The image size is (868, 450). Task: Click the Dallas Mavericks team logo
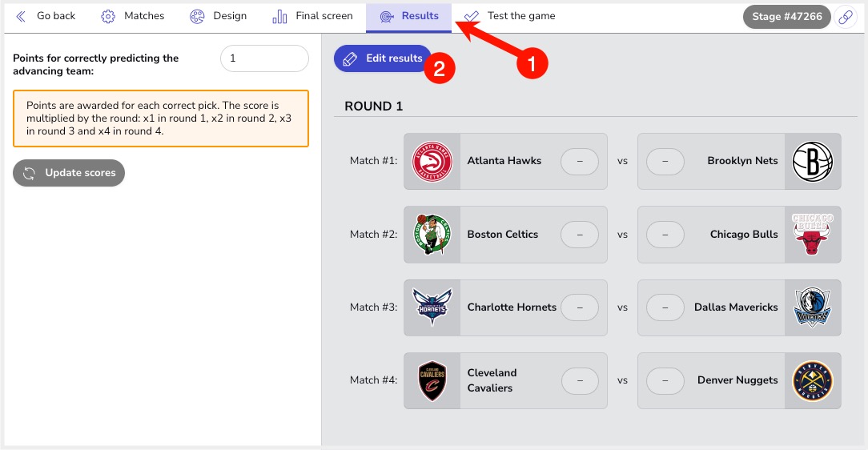(813, 307)
